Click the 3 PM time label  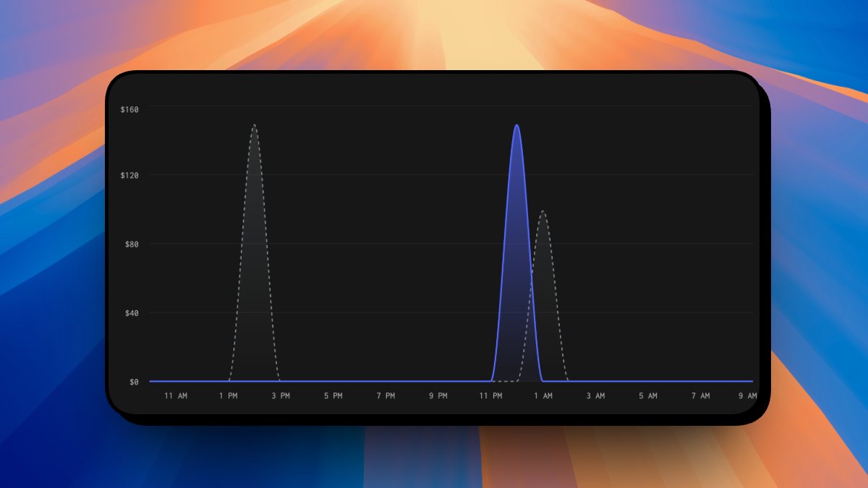coord(281,395)
